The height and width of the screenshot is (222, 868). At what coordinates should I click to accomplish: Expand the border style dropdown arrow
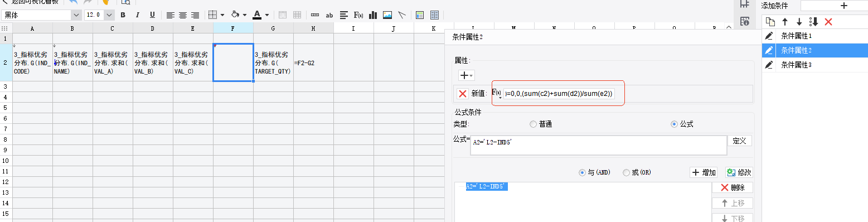(222, 15)
